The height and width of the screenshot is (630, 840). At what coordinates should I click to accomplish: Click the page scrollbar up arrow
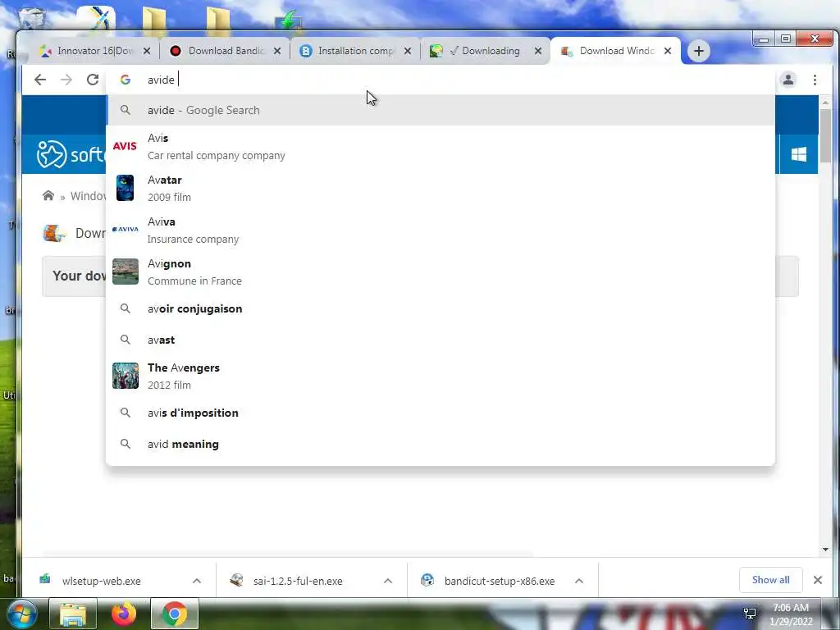coord(825,102)
